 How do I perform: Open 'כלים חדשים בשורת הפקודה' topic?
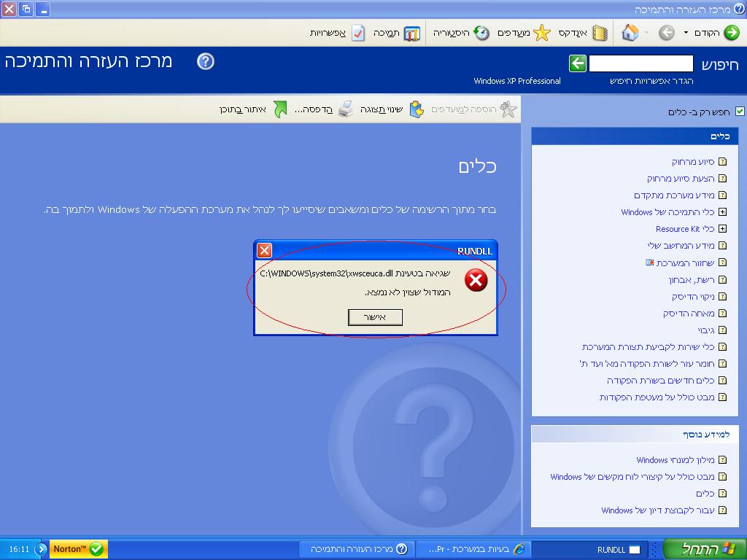point(660,381)
